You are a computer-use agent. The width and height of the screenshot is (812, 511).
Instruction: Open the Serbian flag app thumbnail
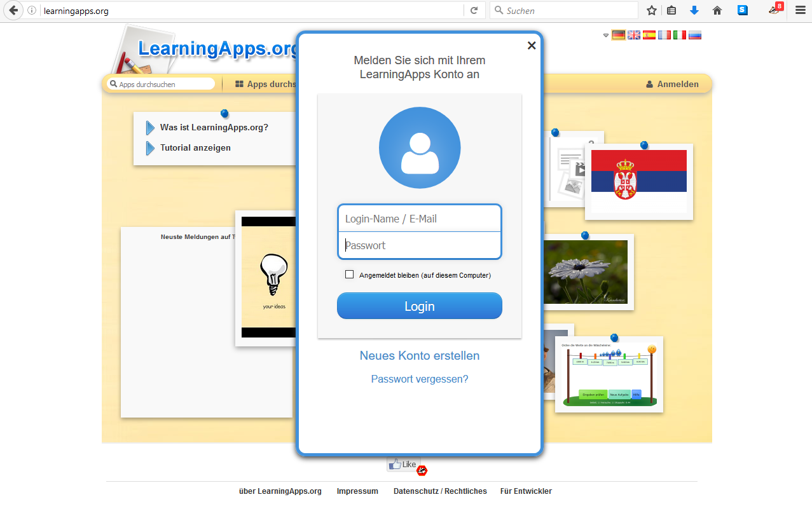pyautogui.click(x=639, y=182)
